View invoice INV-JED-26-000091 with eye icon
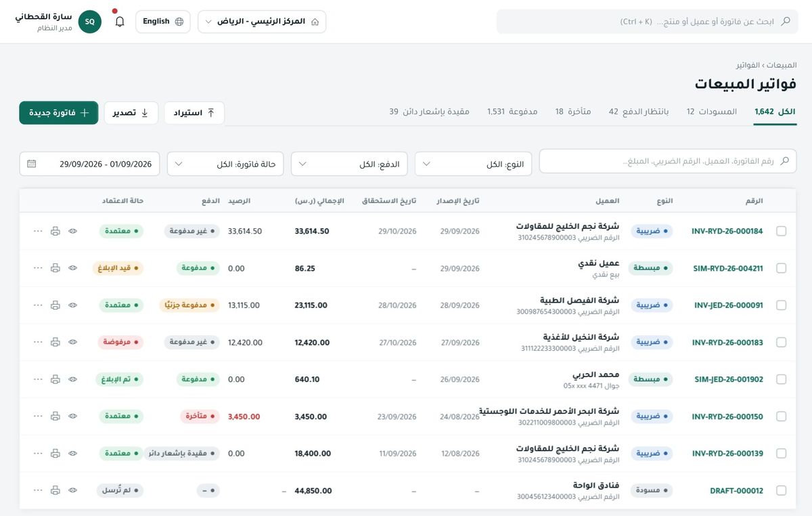Screen dimensions: 812x516 73,305
